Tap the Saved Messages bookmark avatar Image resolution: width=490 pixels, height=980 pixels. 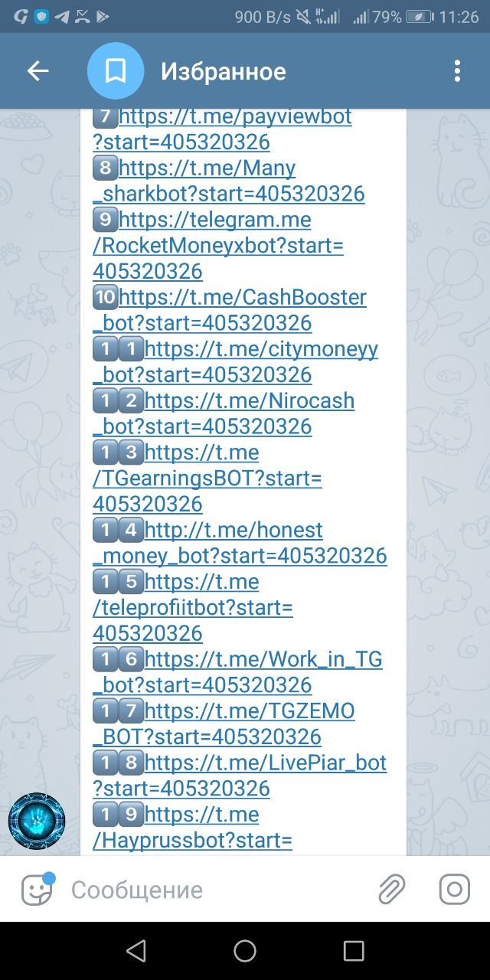(x=116, y=71)
